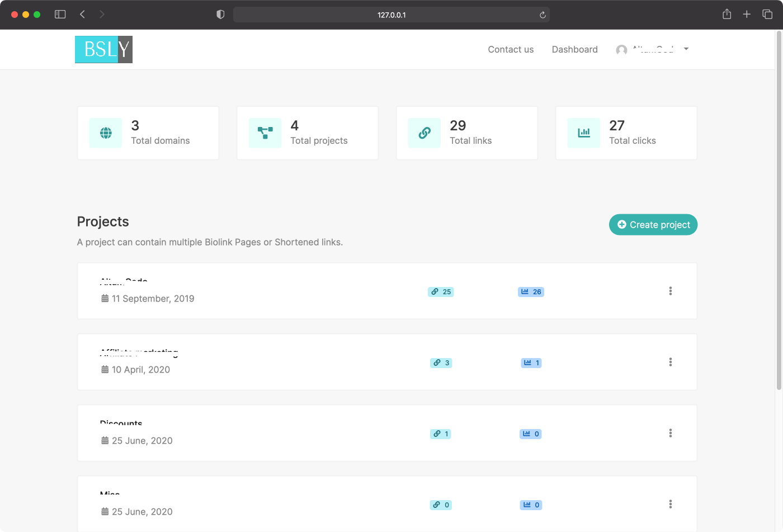Go back with Safari back arrow

82,15
